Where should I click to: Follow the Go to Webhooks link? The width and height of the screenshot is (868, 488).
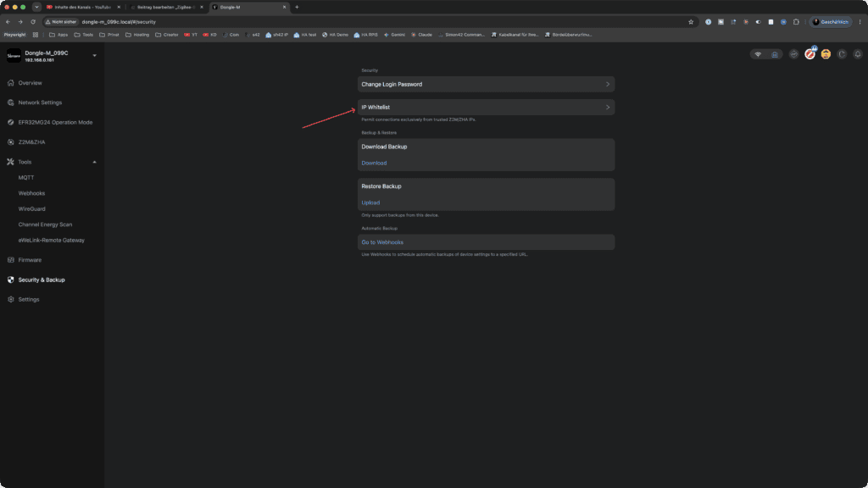coord(382,242)
